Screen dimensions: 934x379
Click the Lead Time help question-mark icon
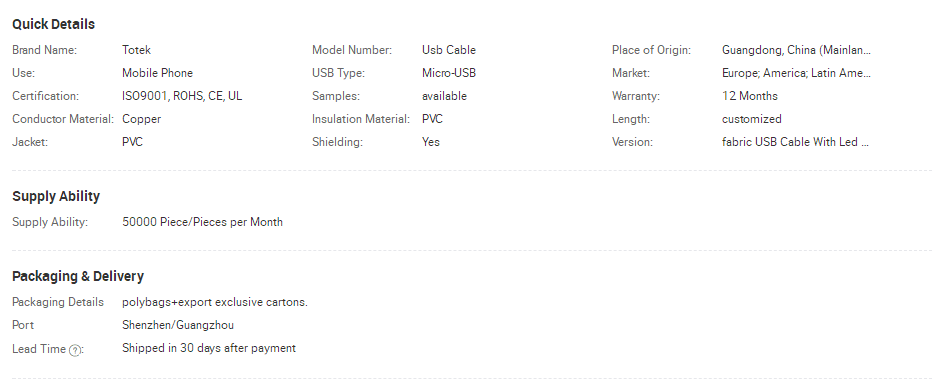pos(74,350)
